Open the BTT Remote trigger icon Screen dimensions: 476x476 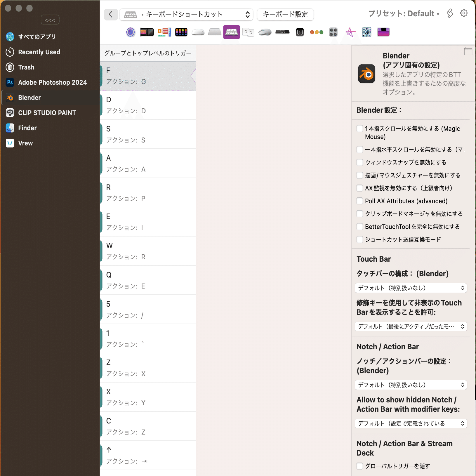pos(300,32)
